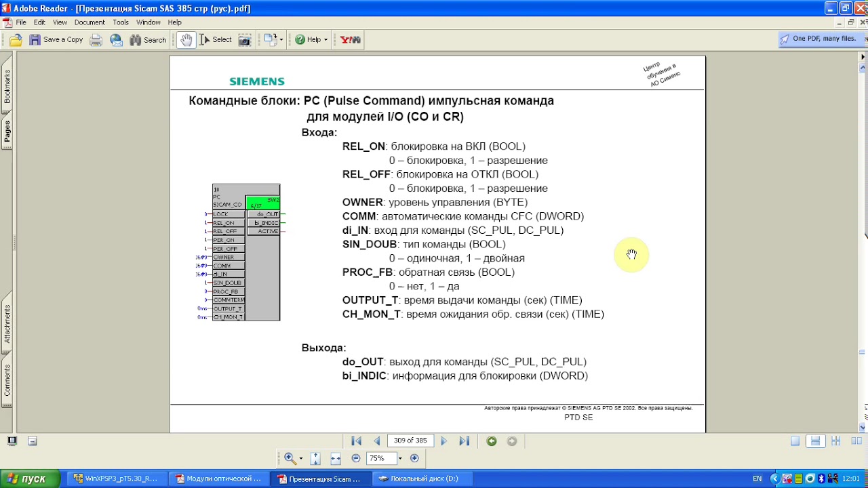
Task: Click the zoom out minus button
Action: pos(356,459)
